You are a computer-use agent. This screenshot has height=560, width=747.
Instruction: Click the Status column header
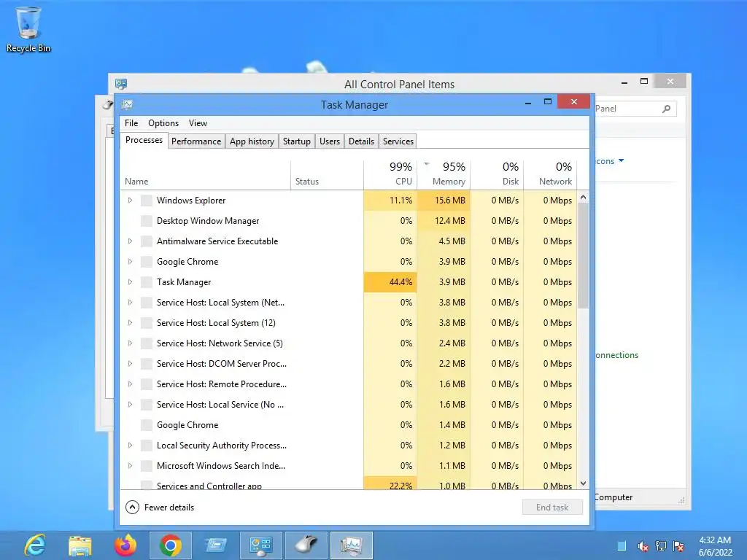click(328, 174)
